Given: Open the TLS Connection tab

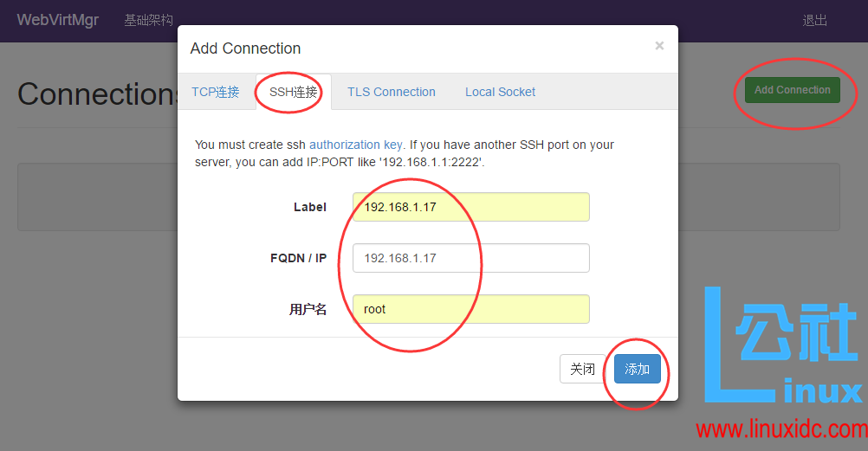Looking at the screenshot, I should pyautogui.click(x=392, y=92).
